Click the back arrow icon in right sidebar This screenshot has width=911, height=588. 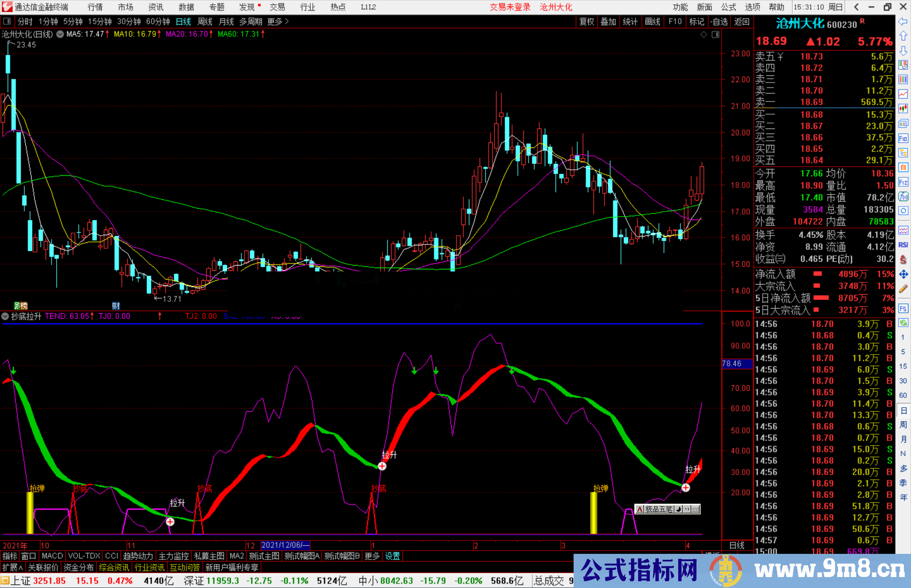pyautogui.click(x=903, y=21)
